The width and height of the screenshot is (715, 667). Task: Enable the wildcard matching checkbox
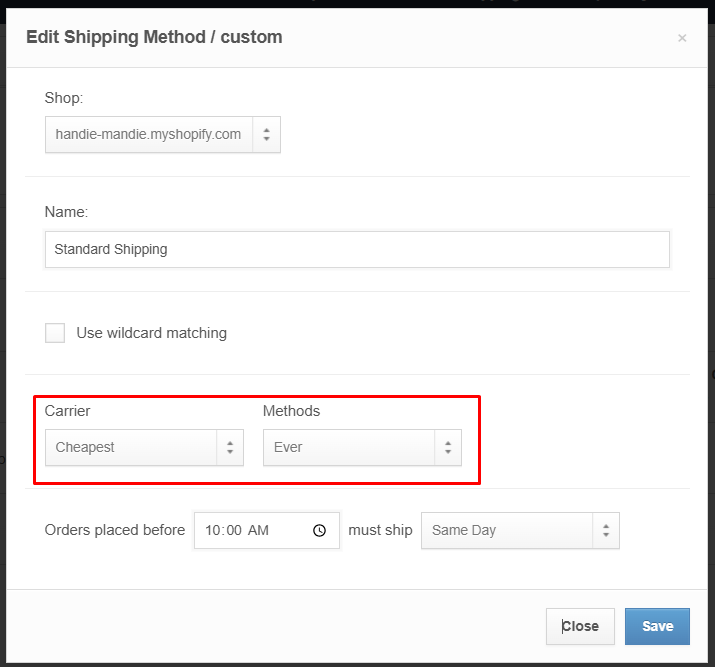tap(55, 333)
